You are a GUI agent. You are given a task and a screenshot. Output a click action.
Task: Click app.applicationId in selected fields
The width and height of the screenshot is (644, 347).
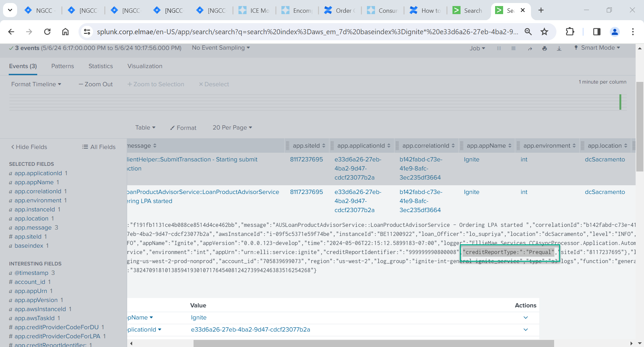pyautogui.click(x=38, y=173)
